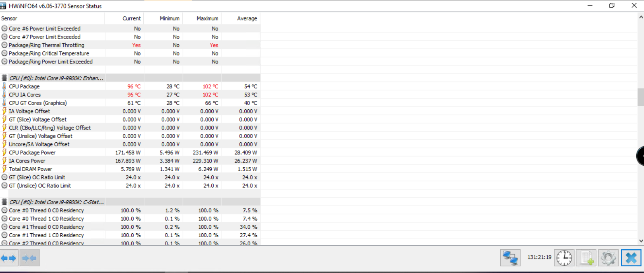The width and height of the screenshot is (644, 273).
Task: Select Core #1 Thread 1 C0 Residency row
Action: (130, 235)
